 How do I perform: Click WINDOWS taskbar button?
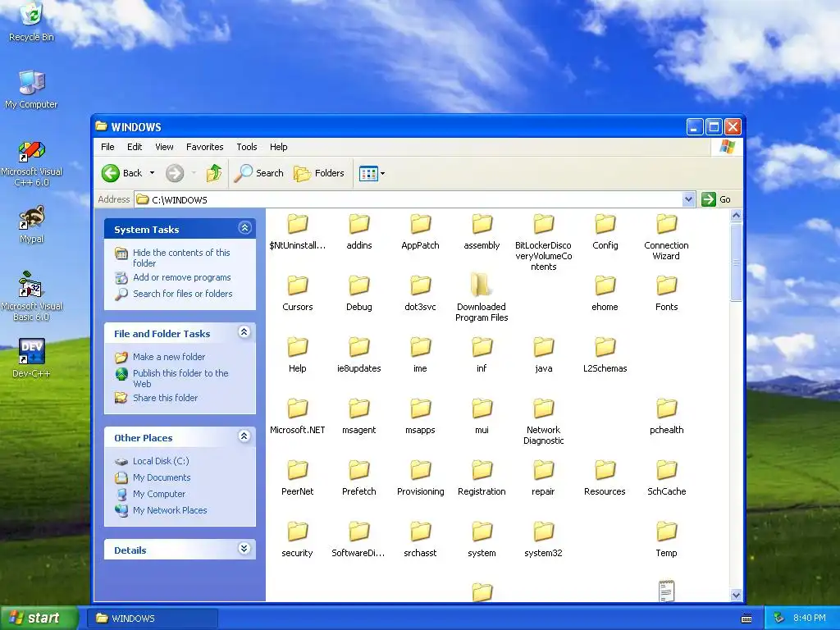(x=152, y=619)
